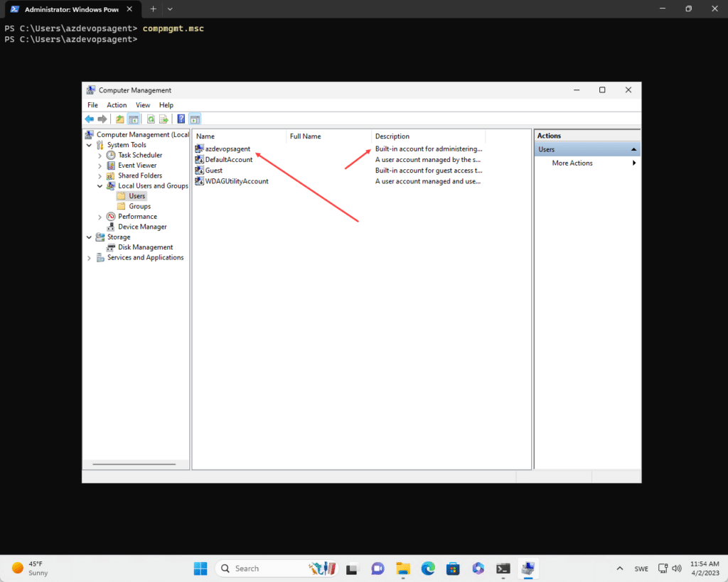
Task: Expand the Event Viewer tree node
Action: pyautogui.click(x=100, y=166)
